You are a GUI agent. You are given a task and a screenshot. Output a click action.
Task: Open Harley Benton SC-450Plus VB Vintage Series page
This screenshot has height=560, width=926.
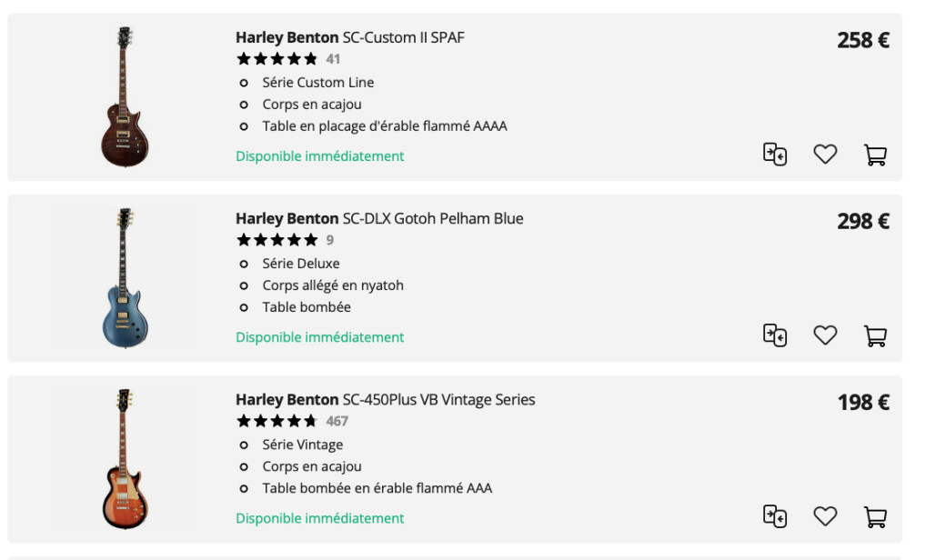coord(385,399)
